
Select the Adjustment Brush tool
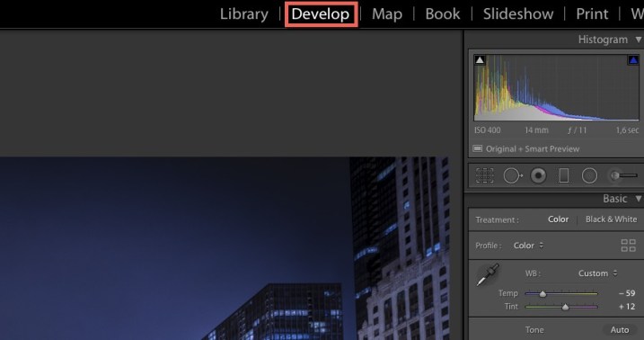pyautogui.click(x=623, y=175)
